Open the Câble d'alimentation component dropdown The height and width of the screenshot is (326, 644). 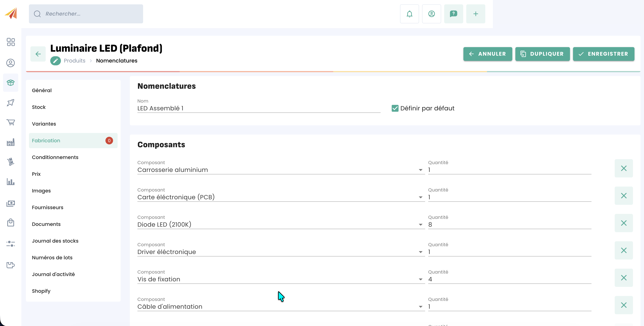click(421, 307)
